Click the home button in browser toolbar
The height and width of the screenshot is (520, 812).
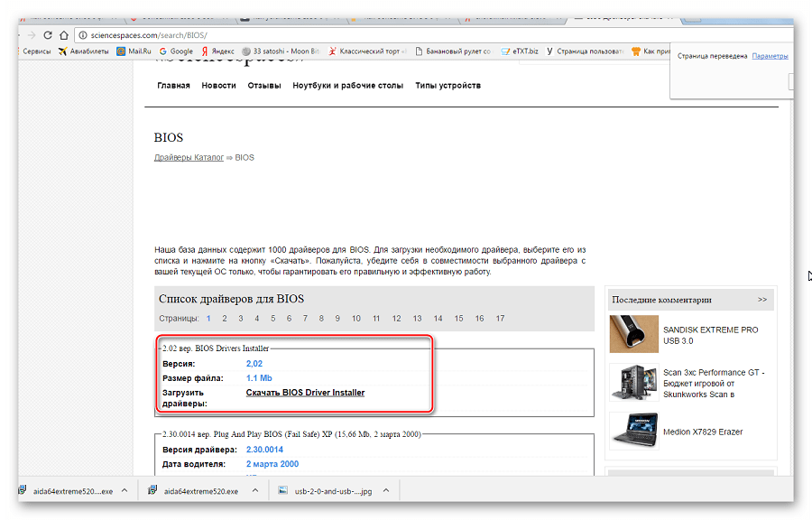point(64,35)
